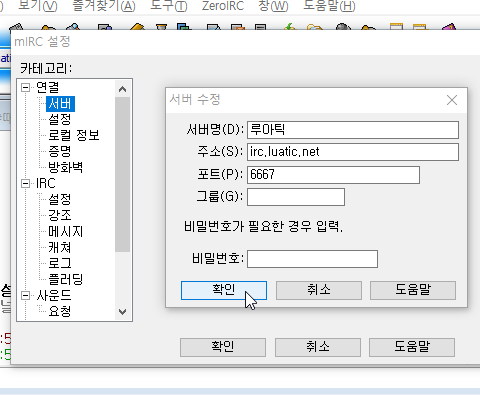This screenshot has height=395, width=480.
Task: Select 로그 in the category tree
Action: (x=60, y=263)
